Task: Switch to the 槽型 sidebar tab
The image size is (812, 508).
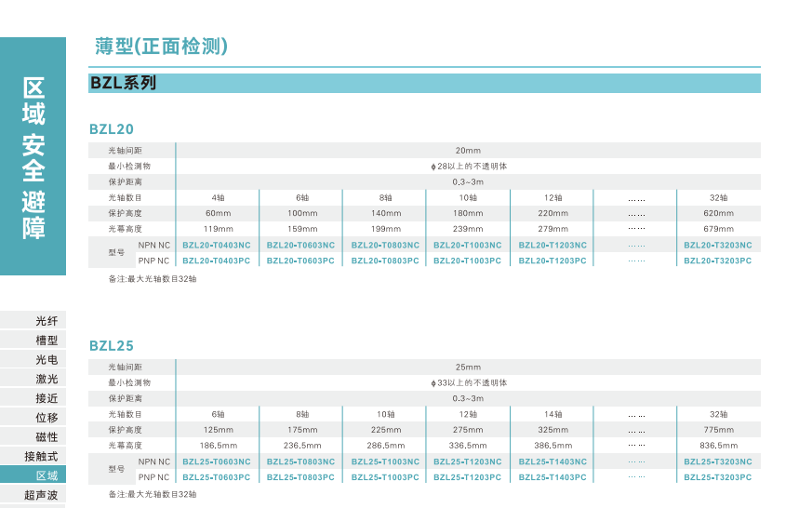Action: click(47, 341)
